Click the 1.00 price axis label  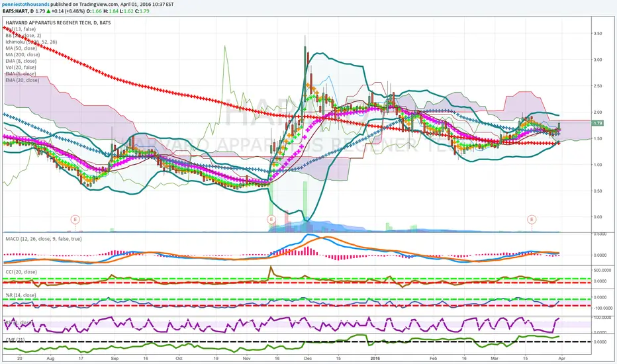coord(598,165)
